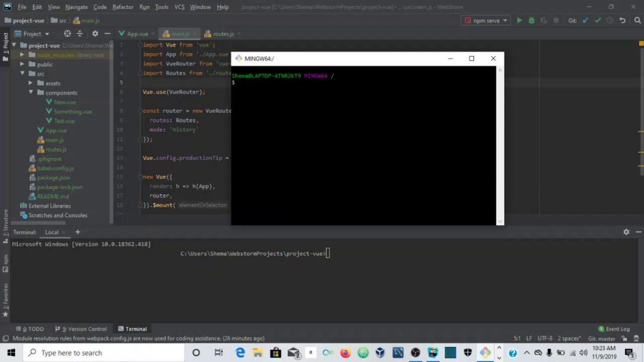Click the Terminal tool window button

132,329
